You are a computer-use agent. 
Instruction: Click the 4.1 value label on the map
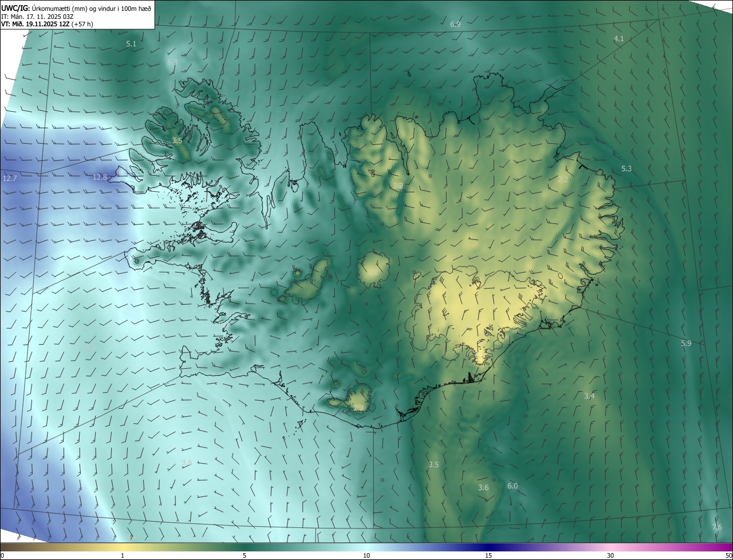618,38
